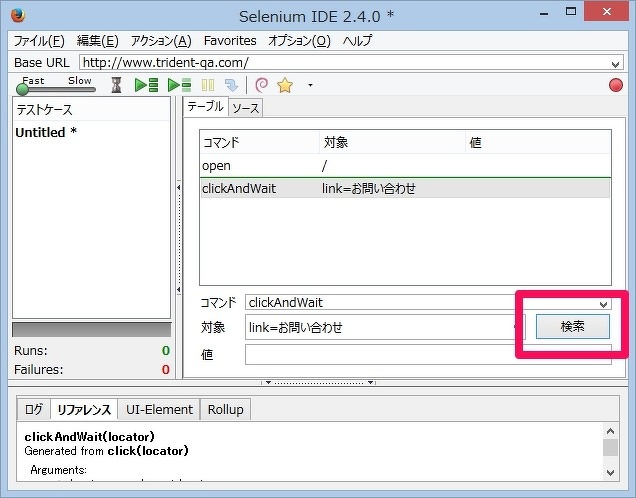Click the Favorites star icon

(x=285, y=86)
